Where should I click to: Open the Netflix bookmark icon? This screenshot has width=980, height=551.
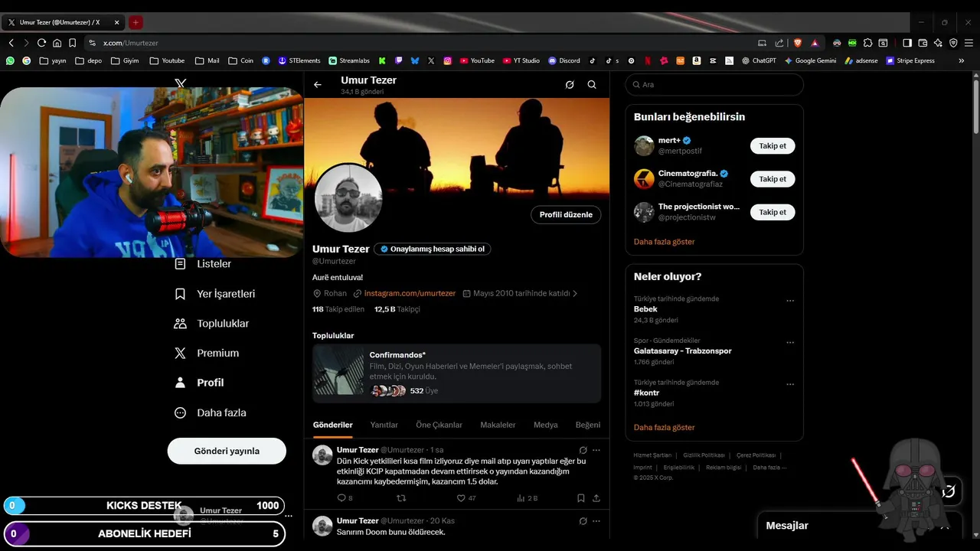click(x=648, y=60)
